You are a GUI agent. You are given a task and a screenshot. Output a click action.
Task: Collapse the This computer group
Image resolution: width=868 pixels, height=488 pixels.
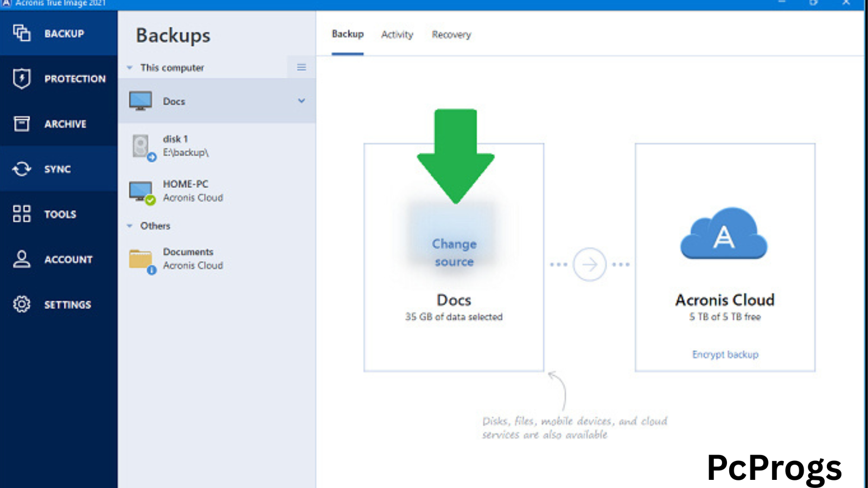[x=130, y=68]
